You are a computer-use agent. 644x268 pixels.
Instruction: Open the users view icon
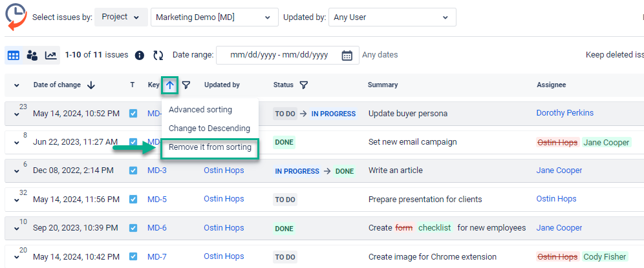(x=32, y=56)
